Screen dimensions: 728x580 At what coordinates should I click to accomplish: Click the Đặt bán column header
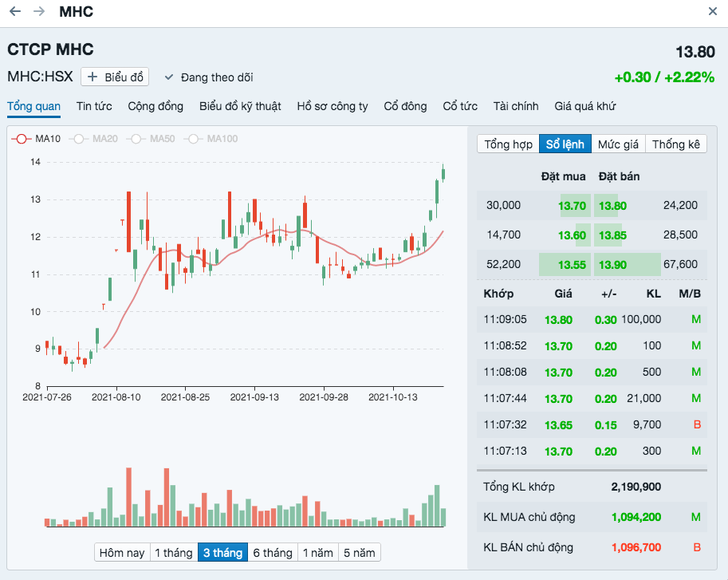[619, 176]
